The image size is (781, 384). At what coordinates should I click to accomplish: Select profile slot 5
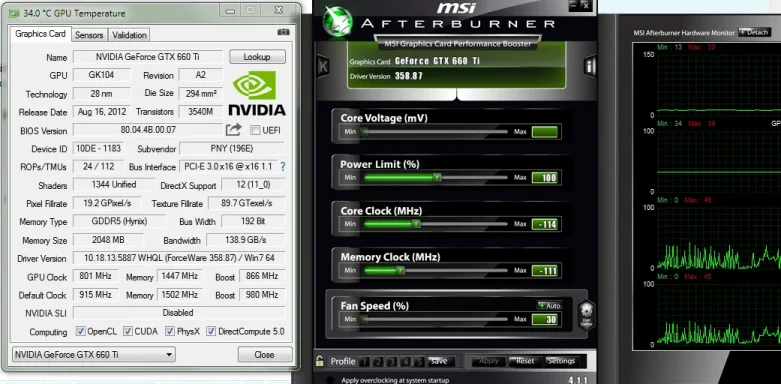tap(419, 362)
